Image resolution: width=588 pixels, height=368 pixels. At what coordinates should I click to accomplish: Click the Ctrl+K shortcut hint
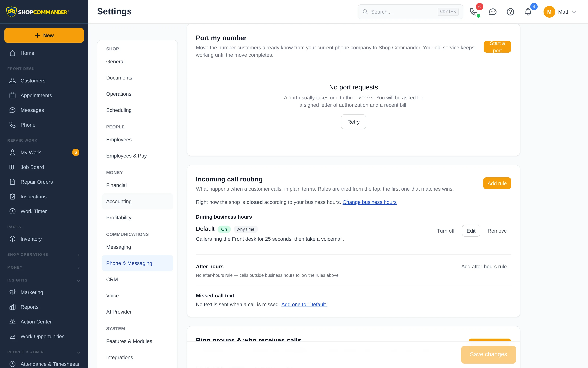tap(448, 12)
